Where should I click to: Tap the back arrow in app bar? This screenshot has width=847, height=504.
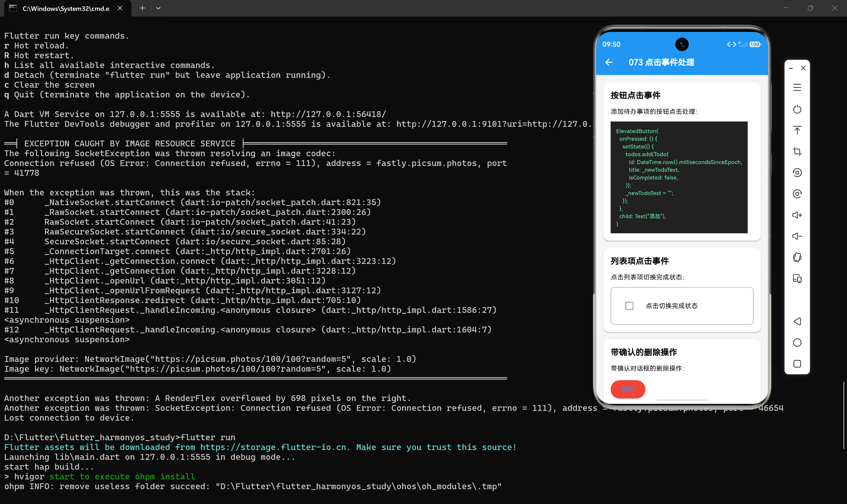pyautogui.click(x=609, y=62)
